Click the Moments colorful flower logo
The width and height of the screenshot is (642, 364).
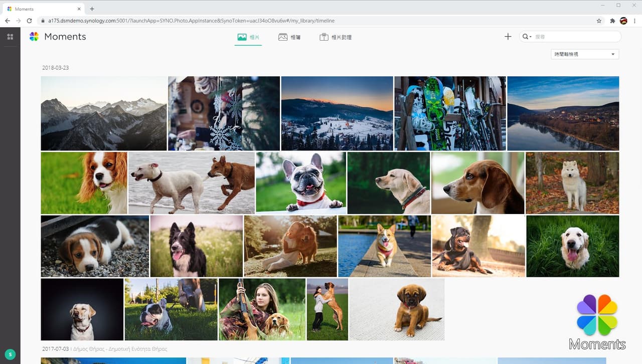[34, 37]
